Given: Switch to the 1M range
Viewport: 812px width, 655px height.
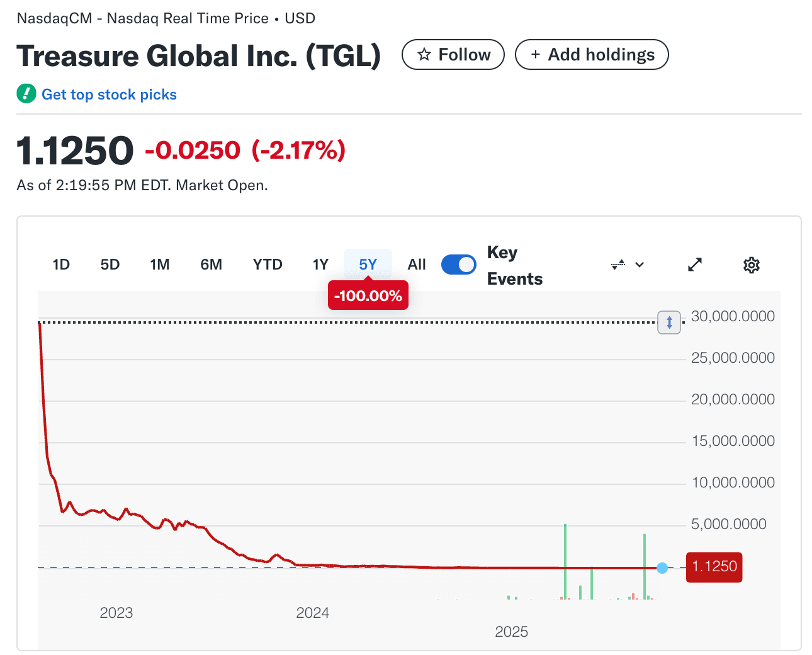Looking at the screenshot, I should click(x=160, y=265).
